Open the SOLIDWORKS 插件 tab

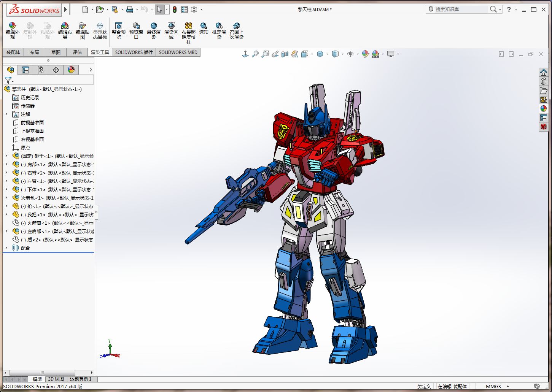click(134, 52)
